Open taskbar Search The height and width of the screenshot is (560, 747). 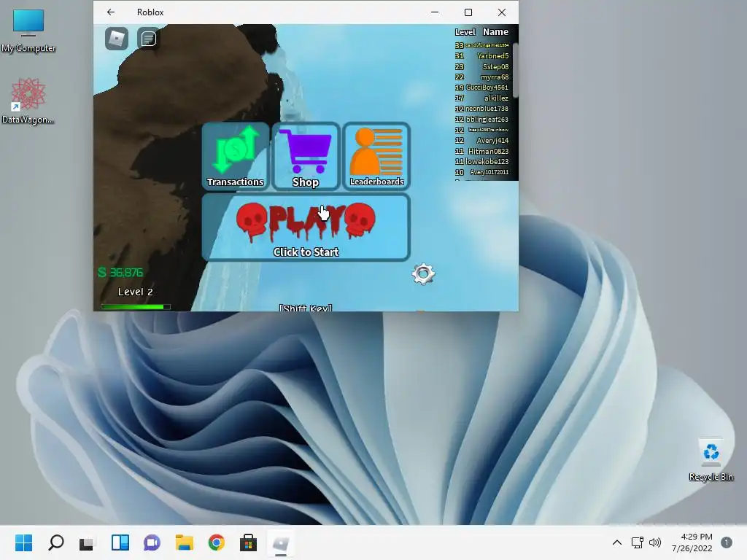coord(56,542)
